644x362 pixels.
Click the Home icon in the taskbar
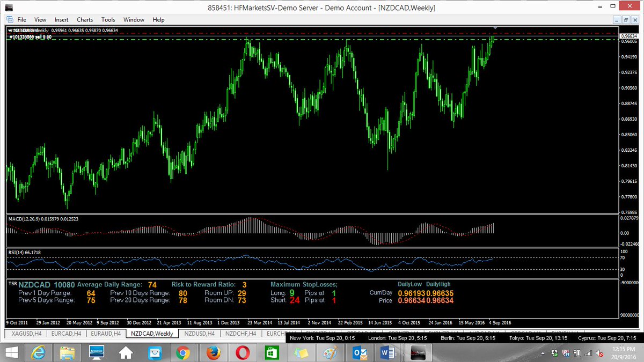pos(126,353)
